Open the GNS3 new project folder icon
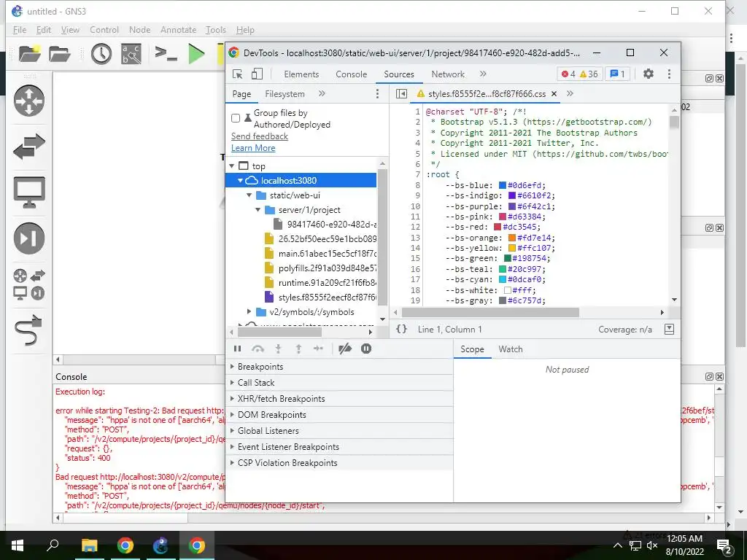747x560 pixels. 29,54
